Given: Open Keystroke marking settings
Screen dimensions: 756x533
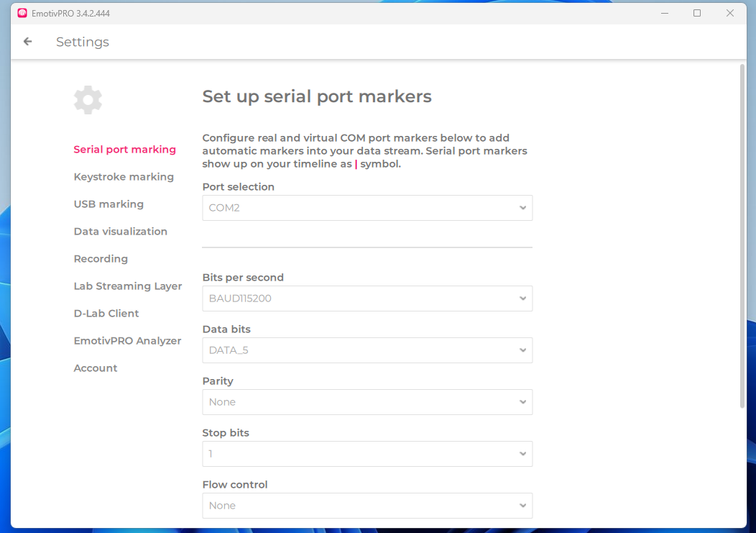Looking at the screenshot, I should click(124, 177).
